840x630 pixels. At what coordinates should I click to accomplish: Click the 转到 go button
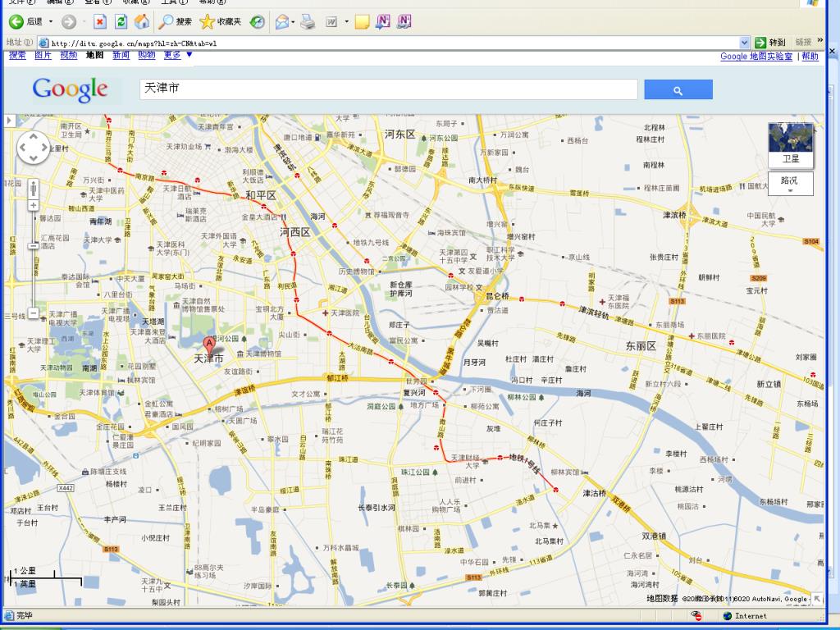tap(770, 43)
